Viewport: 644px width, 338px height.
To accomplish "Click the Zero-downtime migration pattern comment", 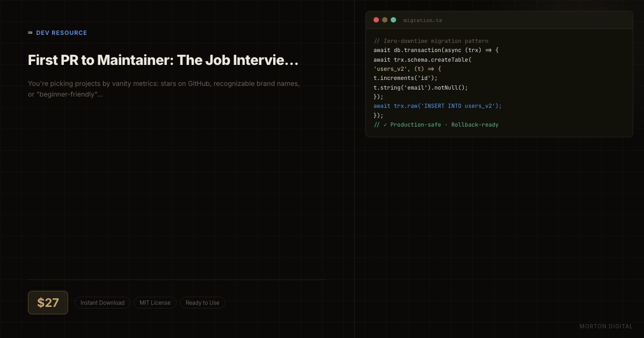I will pyautogui.click(x=431, y=41).
